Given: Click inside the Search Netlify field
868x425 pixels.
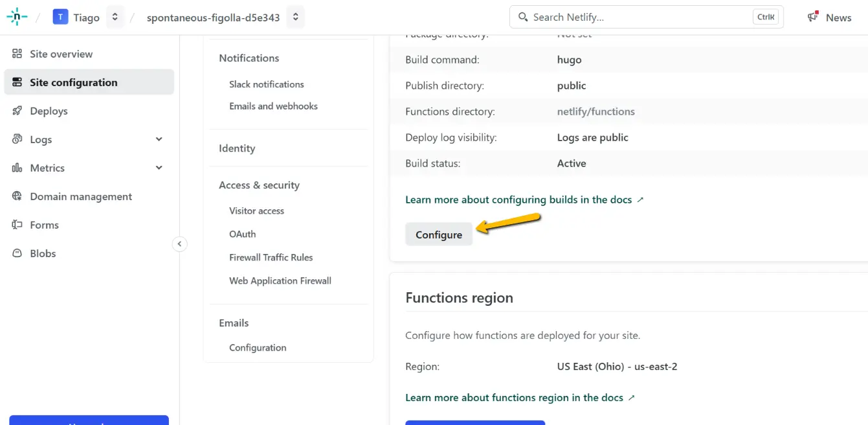Looking at the screenshot, I should (647, 16).
